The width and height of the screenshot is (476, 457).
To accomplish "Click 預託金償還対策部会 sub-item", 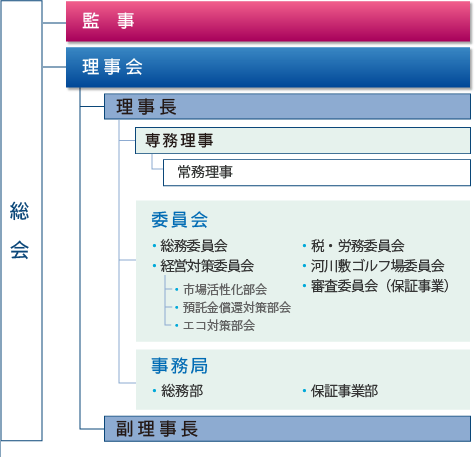I will [237, 307].
